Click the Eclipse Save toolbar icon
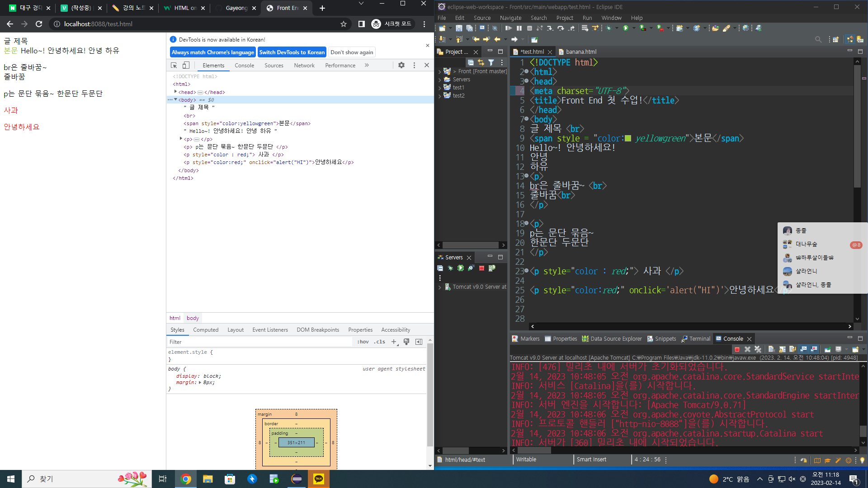Viewport: 868px width, 488px height. [x=459, y=28]
